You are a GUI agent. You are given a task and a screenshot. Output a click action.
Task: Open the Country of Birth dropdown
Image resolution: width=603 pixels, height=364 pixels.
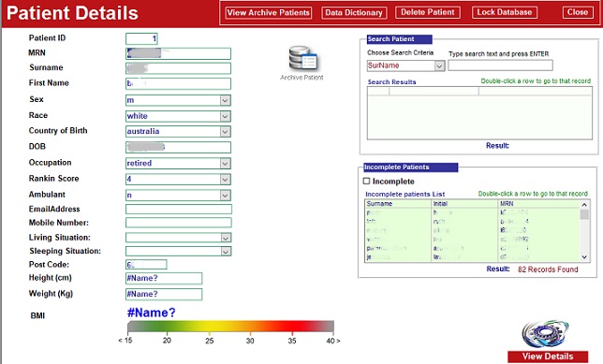point(226,131)
